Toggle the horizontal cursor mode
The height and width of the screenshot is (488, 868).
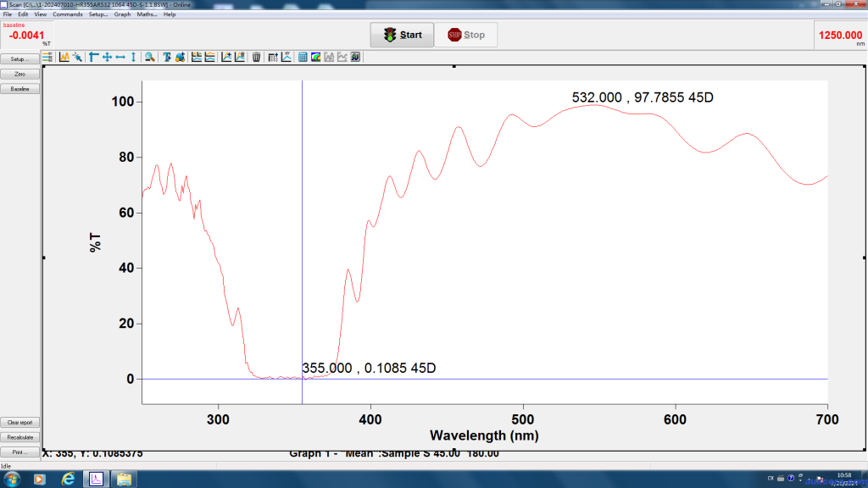point(120,58)
